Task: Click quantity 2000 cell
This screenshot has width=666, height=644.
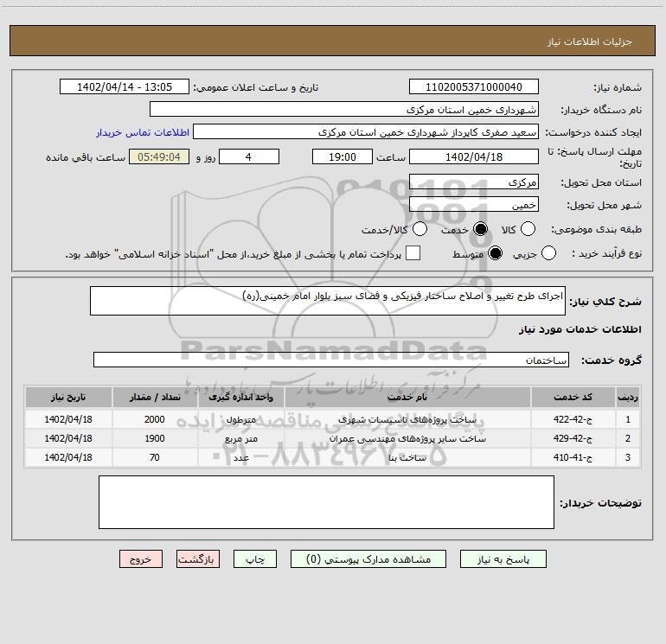Action: pos(155,419)
